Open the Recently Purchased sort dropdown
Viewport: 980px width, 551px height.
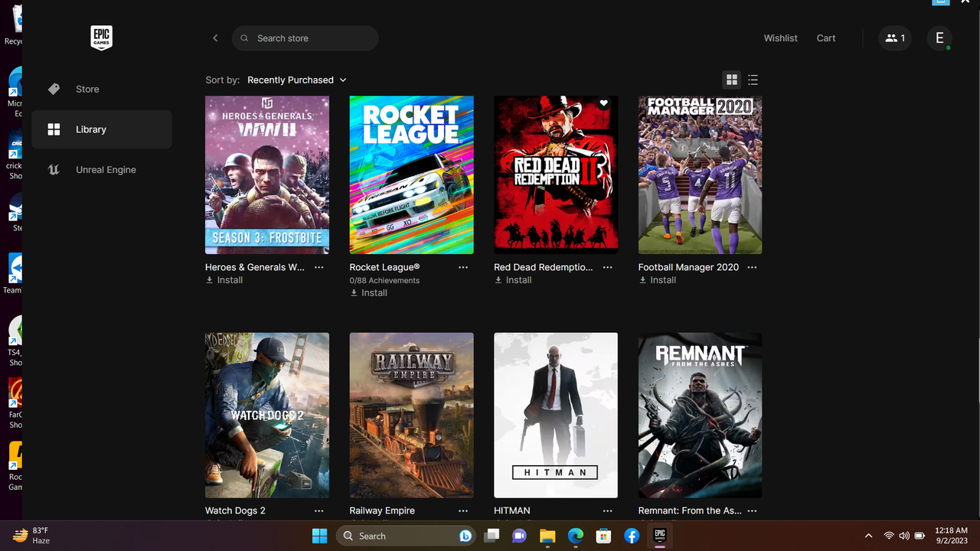[x=297, y=80]
